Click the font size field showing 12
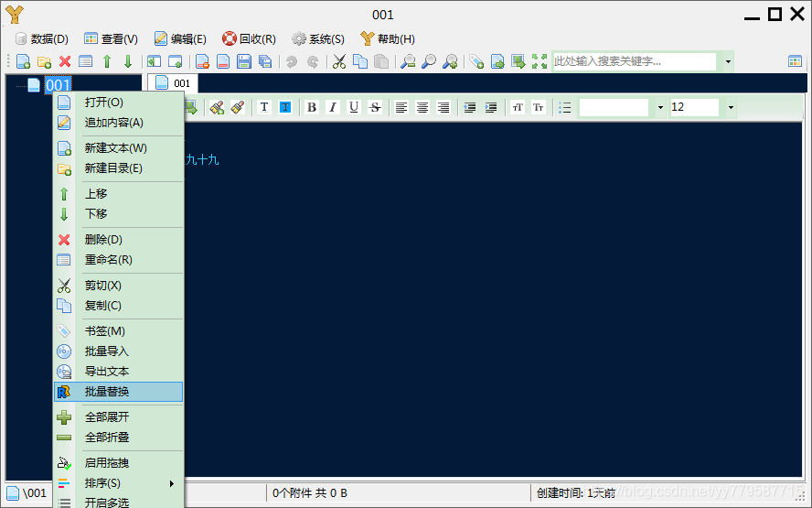Image resolution: width=812 pixels, height=508 pixels. click(x=694, y=108)
